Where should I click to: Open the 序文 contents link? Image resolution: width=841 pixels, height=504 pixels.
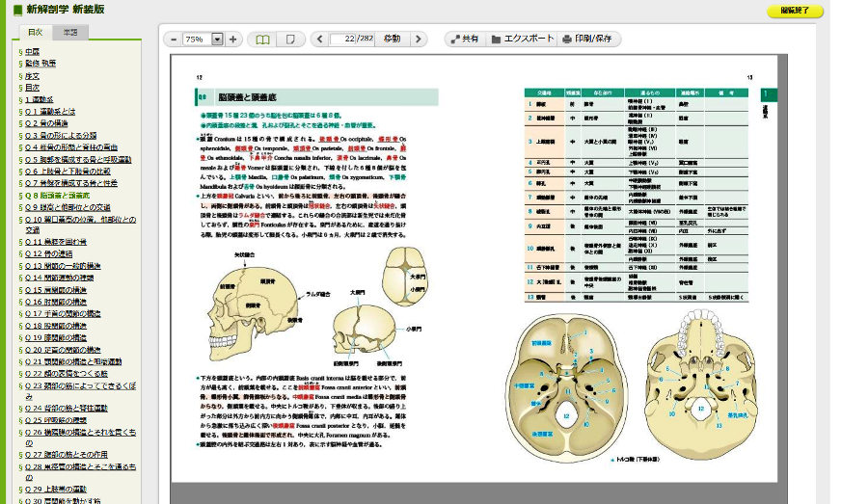coord(32,76)
